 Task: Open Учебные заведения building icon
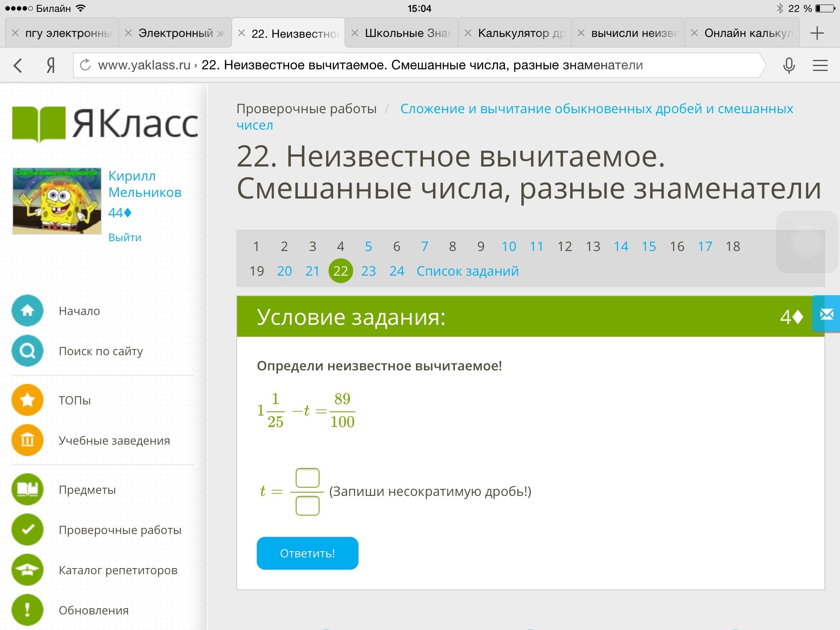(x=27, y=440)
